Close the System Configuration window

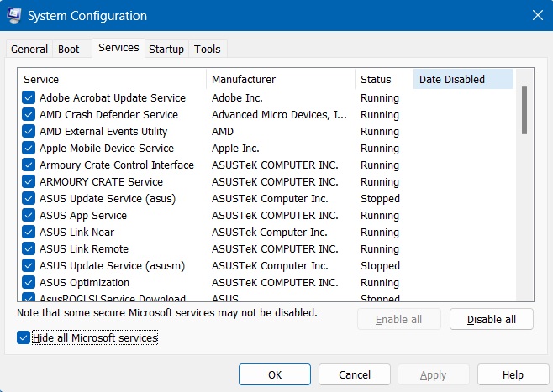click(538, 15)
